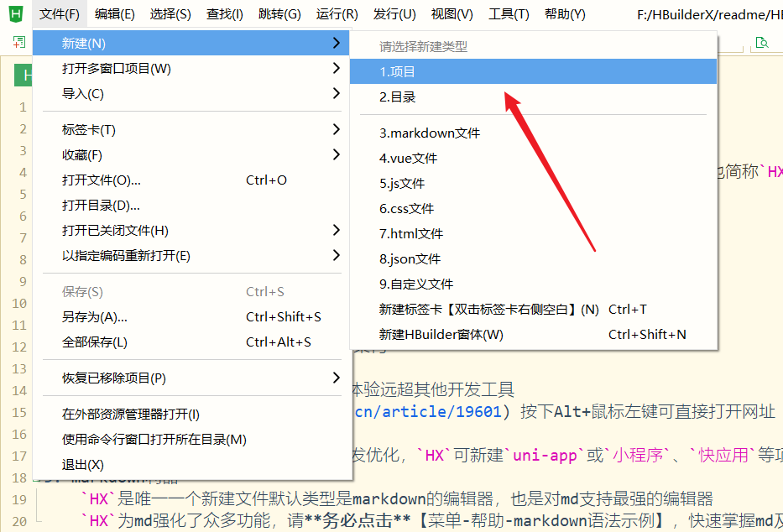Viewport: 783px width, 532px height.
Task: Open the 运行(R) menu
Action: tap(337, 14)
